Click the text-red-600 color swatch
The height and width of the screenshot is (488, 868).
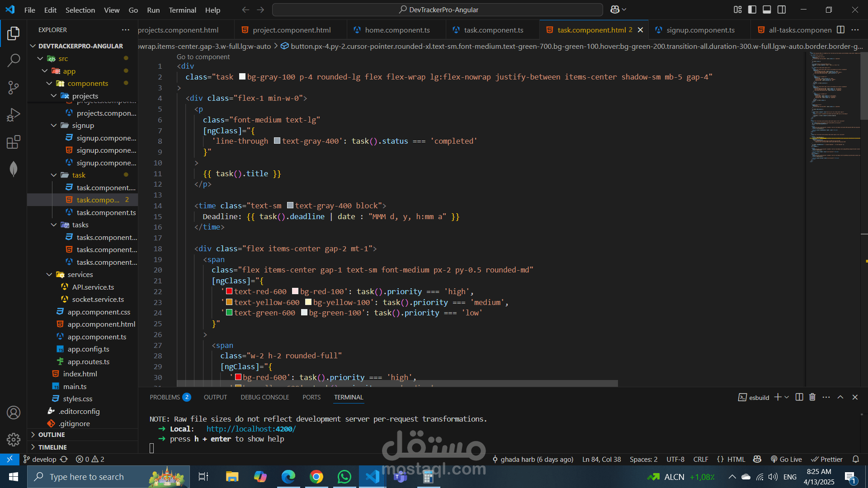[229, 291]
